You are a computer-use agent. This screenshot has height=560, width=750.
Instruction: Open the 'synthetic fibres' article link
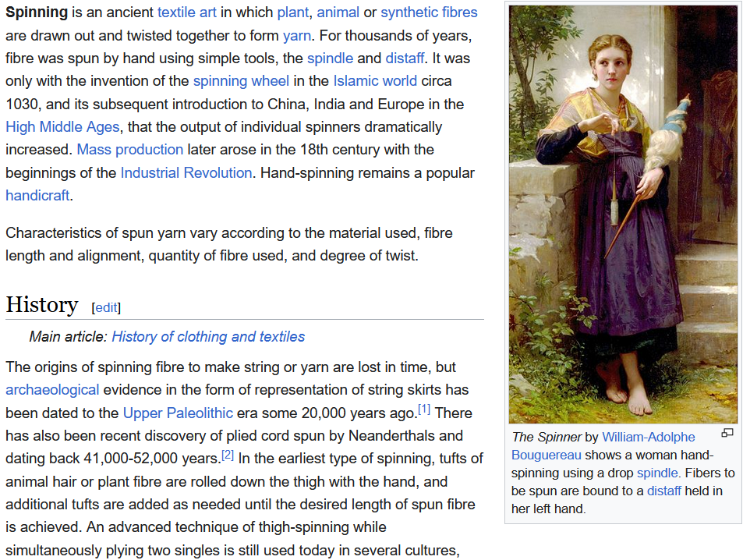tap(429, 12)
